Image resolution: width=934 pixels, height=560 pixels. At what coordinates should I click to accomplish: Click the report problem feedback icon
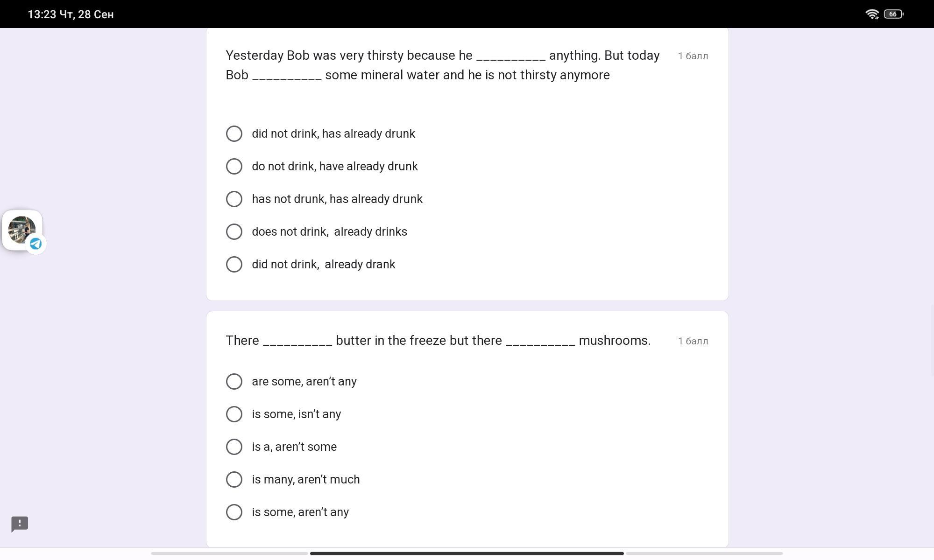pos(20,524)
